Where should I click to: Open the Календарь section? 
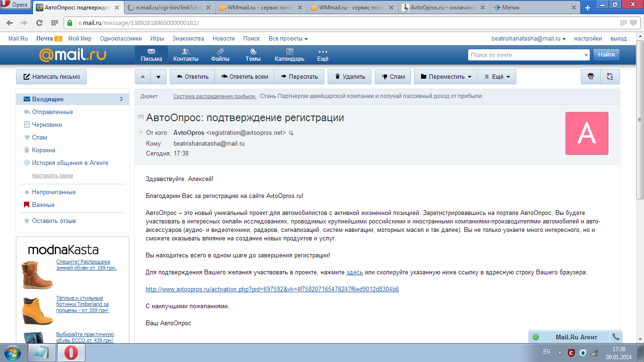[289, 55]
